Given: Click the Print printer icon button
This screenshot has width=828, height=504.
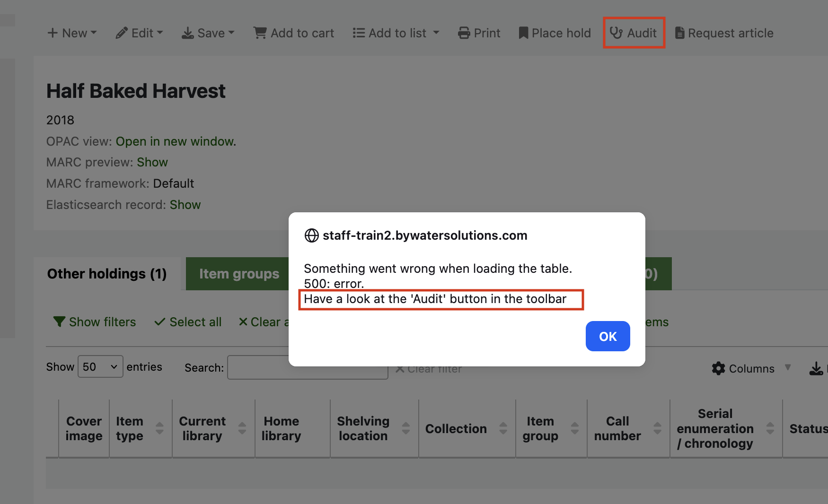Looking at the screenshot, I should (479, 33).
